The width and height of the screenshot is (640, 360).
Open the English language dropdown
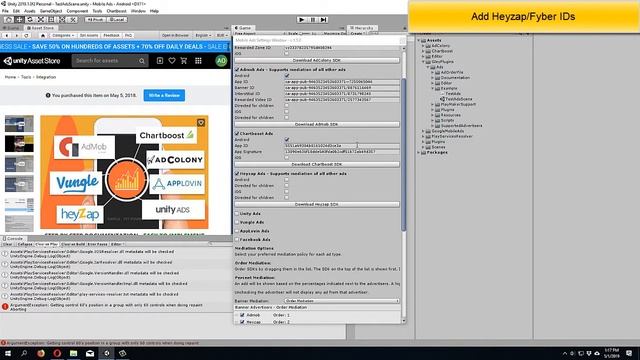202,36
